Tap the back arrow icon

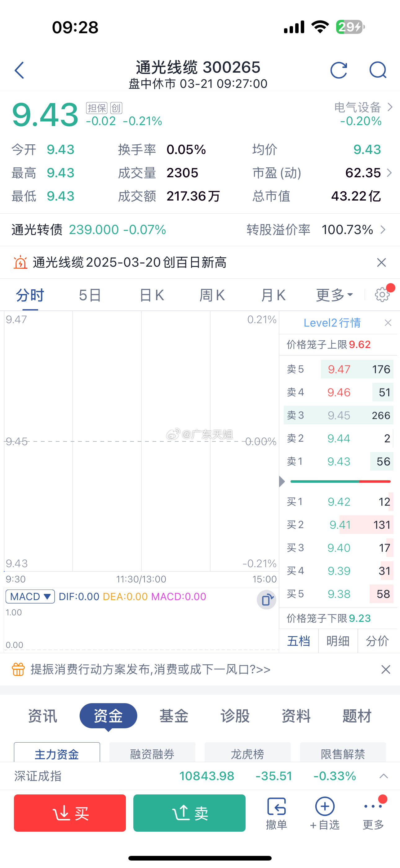[x=20, y=70]
